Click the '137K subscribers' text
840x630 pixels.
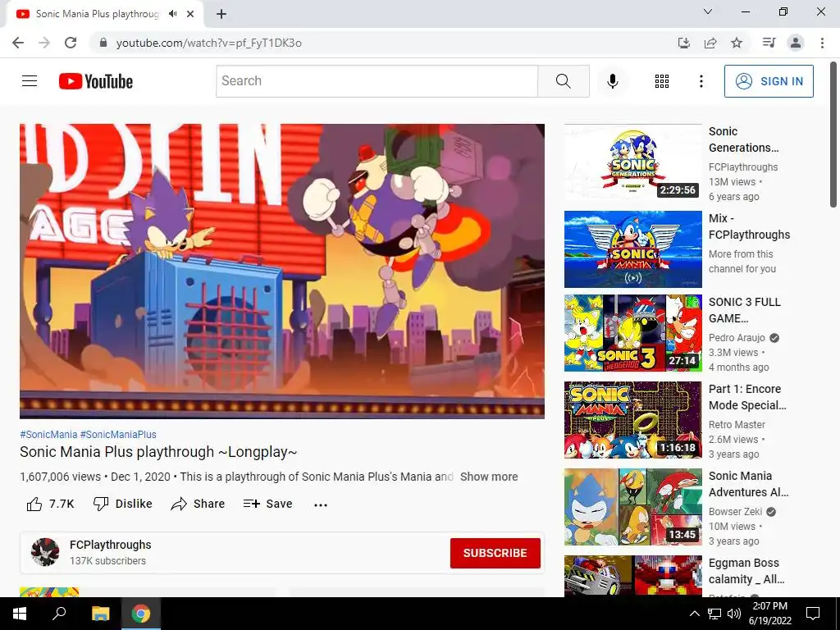107,561
